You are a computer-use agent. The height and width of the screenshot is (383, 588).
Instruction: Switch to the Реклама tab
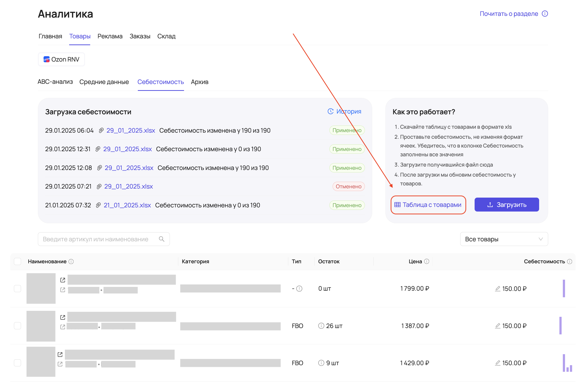(110, 36)
